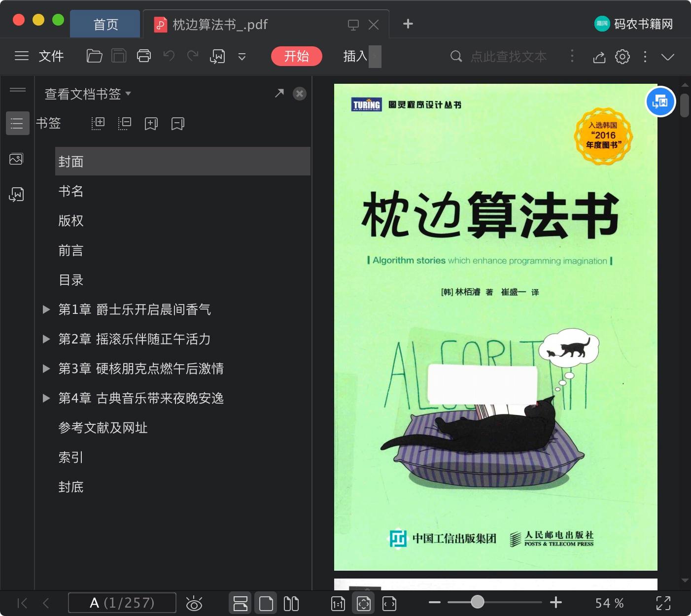The height and width of the screenshot is (616, 691).
Task: Click the share/export icon
Action: pos(599,57)
